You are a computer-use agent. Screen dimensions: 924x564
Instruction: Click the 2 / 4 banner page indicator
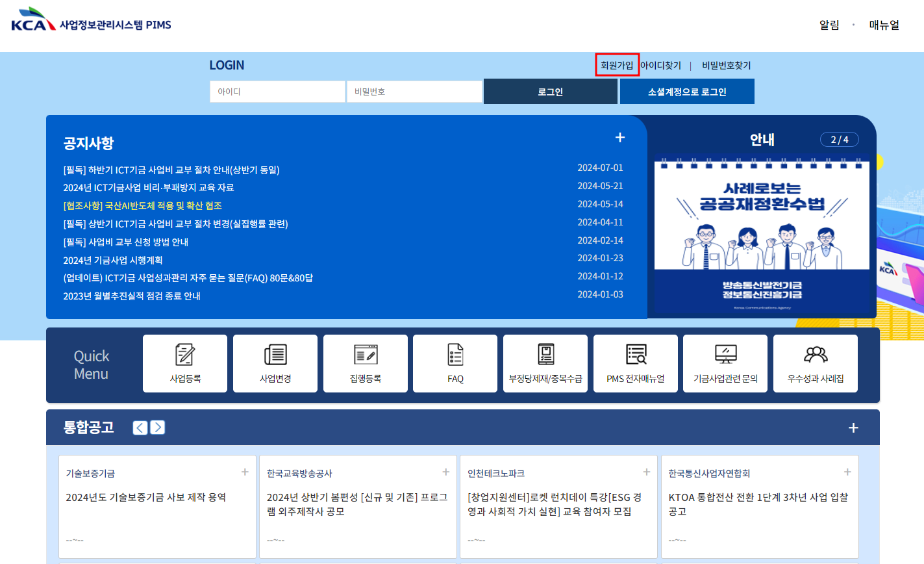pyautogui.click(x=839, y=140)
